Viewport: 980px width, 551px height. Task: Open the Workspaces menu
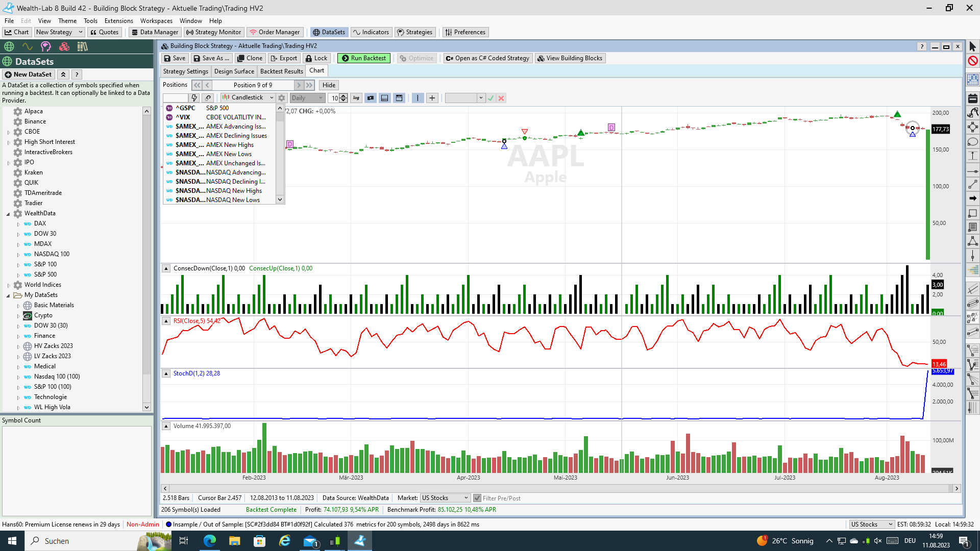pyautogui.click(x=156, y=21)
